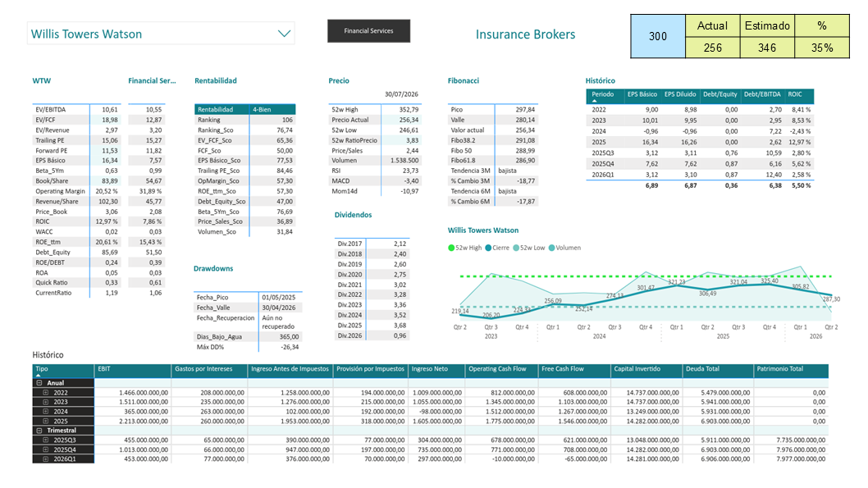The height and width of the screenshot is (488, 868).
Task: Expand the 2025 annual row
Action: pyautogui.click(x=46, y=421)
